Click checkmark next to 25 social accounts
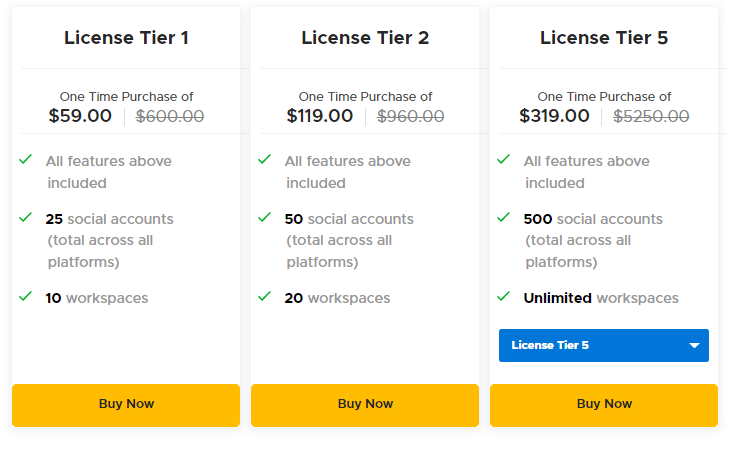The image size is (733, 453). coord(26,217)
